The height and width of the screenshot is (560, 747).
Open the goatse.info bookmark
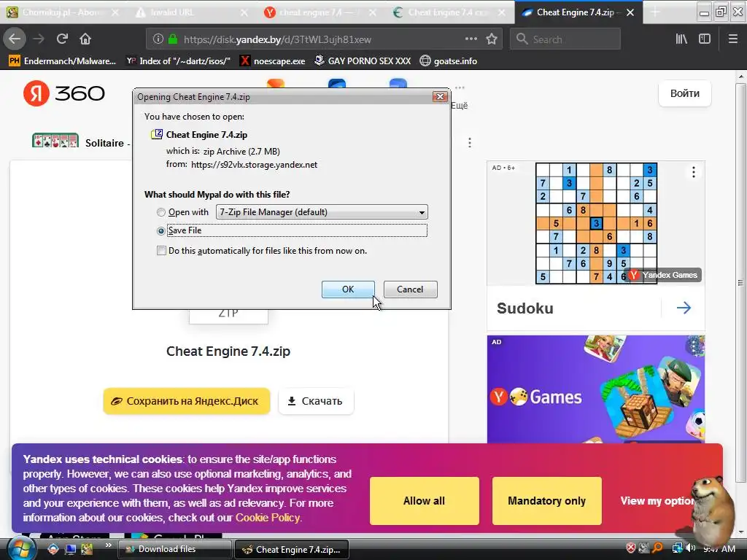[x=449, y=61]
